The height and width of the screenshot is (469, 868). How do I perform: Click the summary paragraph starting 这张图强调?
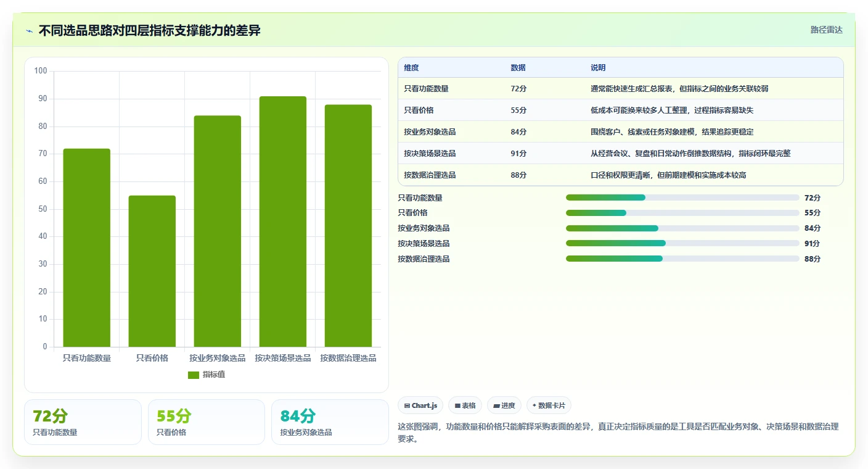point(618,433)
